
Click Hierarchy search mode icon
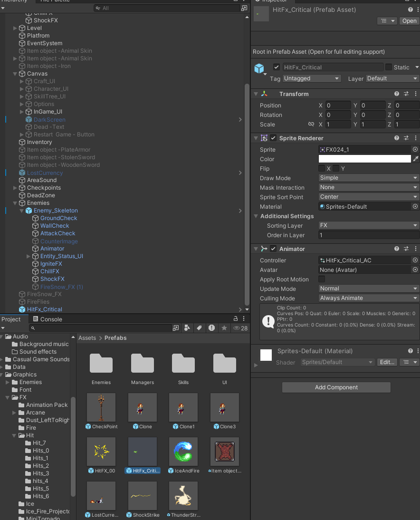tap(244, 8)
